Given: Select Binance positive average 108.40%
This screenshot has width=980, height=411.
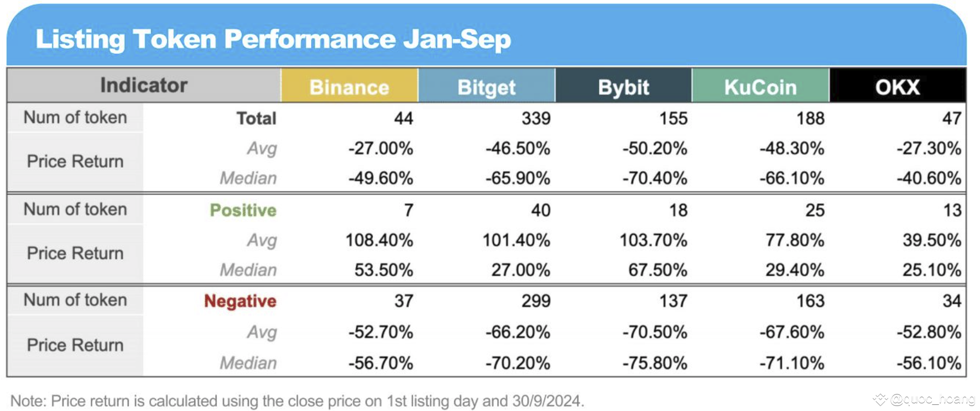Looking at the screenshot, I should (x=379, y=240).
